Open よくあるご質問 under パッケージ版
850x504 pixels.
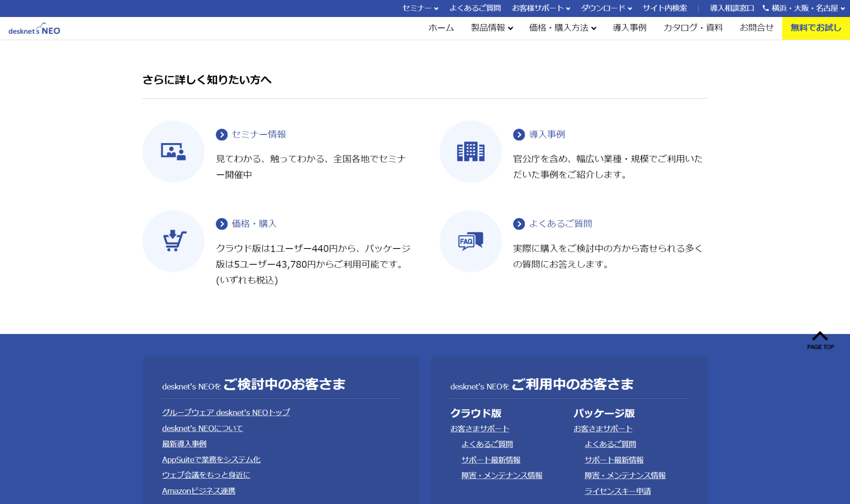pyautogui.click(x=611, y=444)
